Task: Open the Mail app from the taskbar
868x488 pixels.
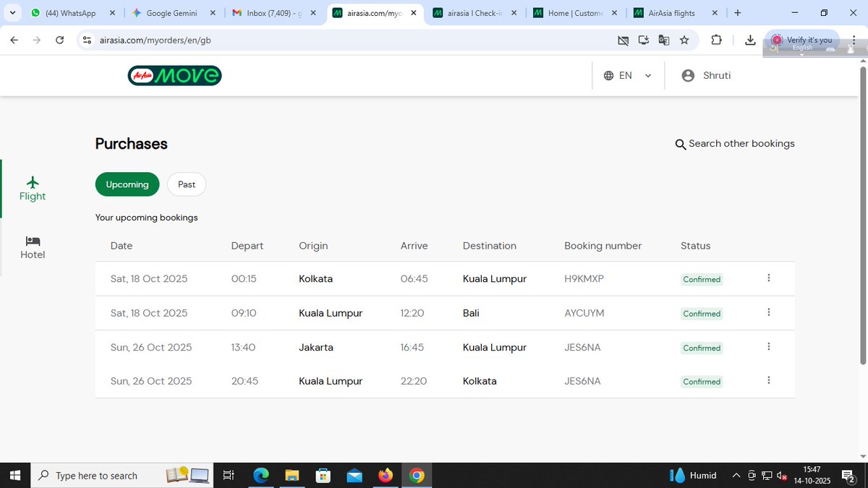Action: (354, 476)
